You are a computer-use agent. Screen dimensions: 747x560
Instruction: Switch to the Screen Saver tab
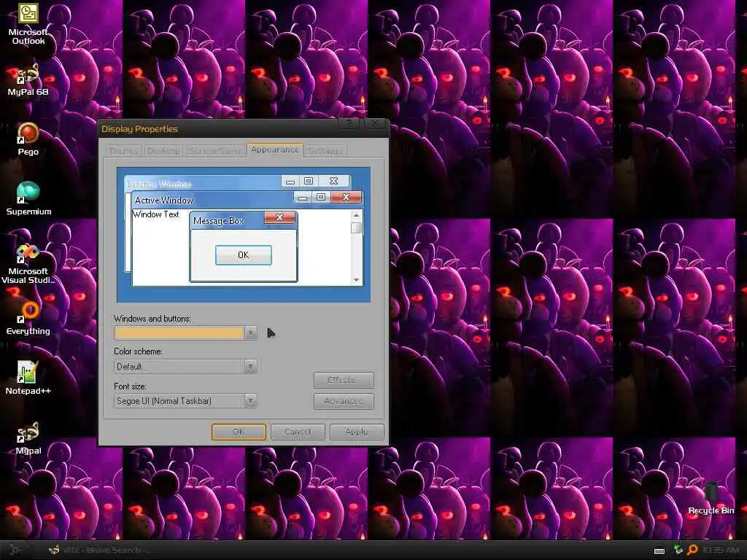tap(215, 150)
